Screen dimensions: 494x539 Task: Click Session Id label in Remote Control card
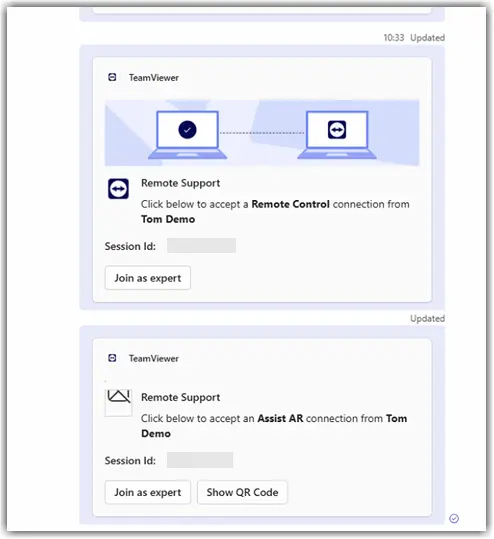[x=130, y=246]
